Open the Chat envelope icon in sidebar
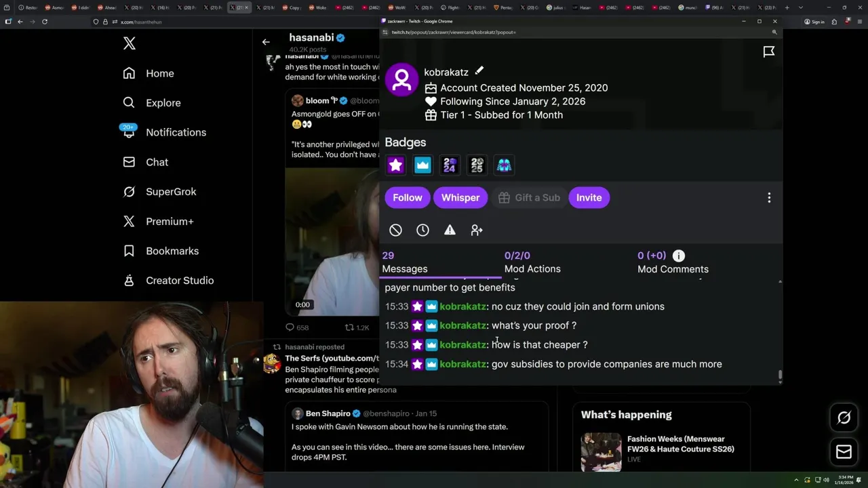 pos(129,162)
